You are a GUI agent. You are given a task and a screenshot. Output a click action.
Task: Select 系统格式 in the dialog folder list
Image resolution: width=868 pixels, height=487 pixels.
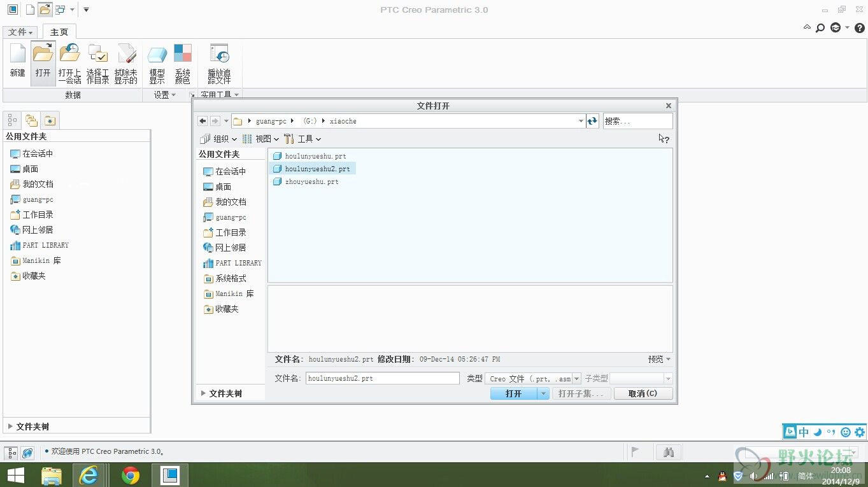pos(225,278)
